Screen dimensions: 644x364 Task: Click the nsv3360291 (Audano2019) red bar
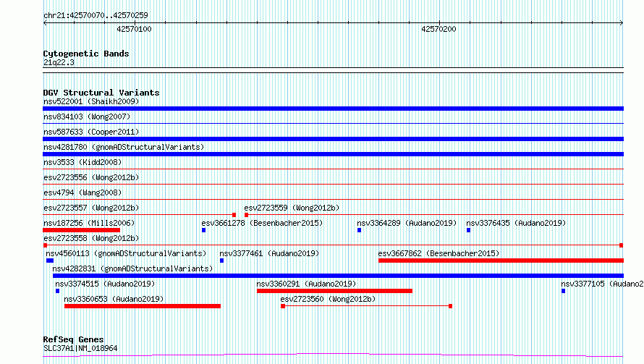[334, 291]
